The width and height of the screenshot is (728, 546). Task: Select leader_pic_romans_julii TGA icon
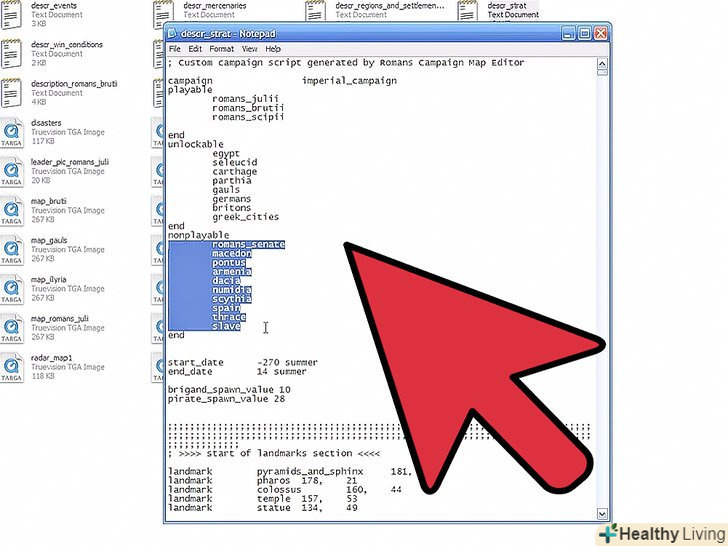click(x=12, y=172)
